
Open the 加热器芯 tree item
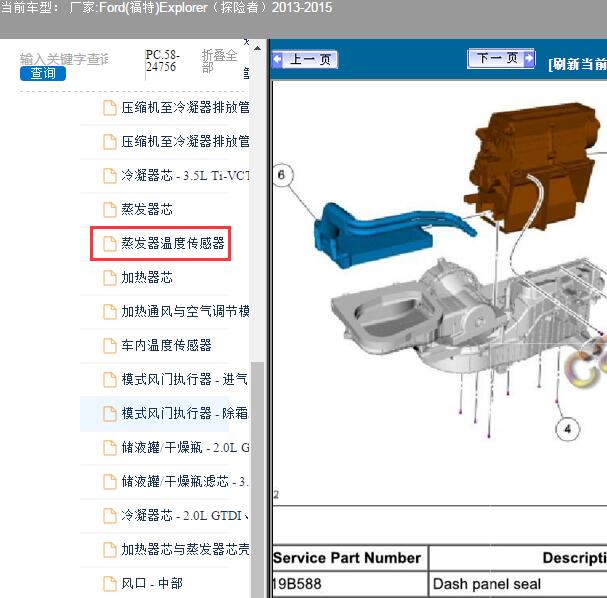(147, 278)
